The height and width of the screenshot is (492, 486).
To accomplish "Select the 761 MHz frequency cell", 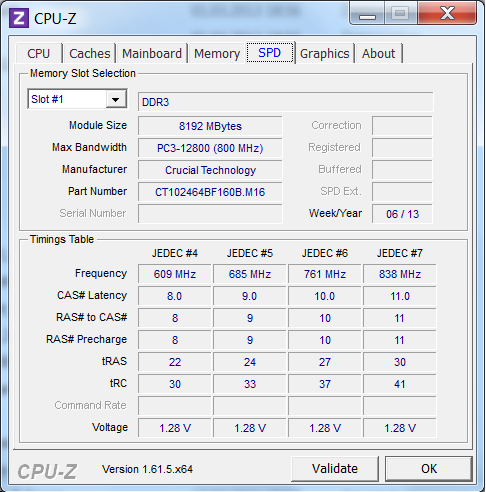I will [325, 274].
